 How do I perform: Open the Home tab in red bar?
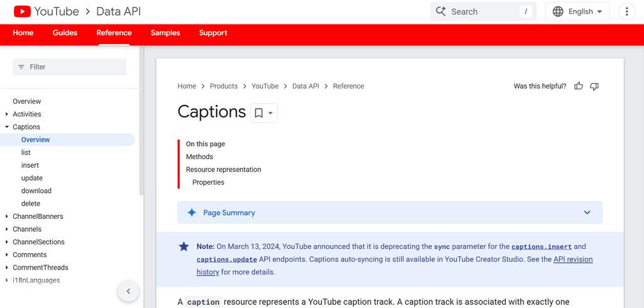(x=23, y=33)
